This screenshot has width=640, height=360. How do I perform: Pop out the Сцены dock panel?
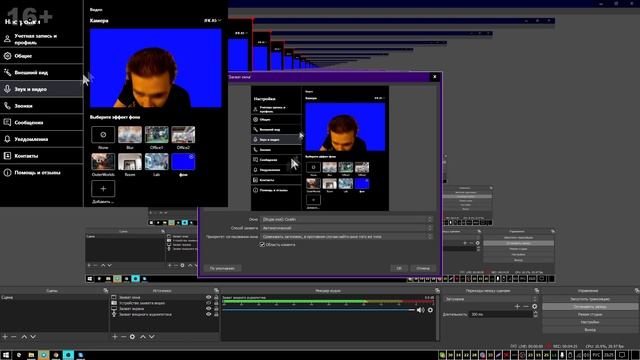coord(106,291)
